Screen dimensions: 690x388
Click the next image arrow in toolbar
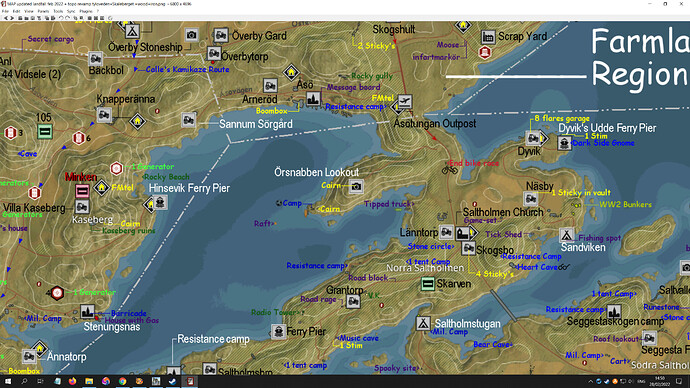coord(12,18)
